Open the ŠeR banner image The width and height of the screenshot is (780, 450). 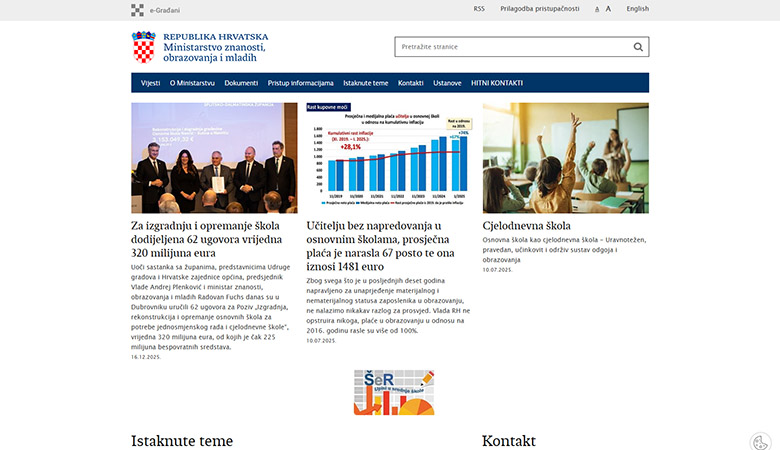tap(393, 392)
